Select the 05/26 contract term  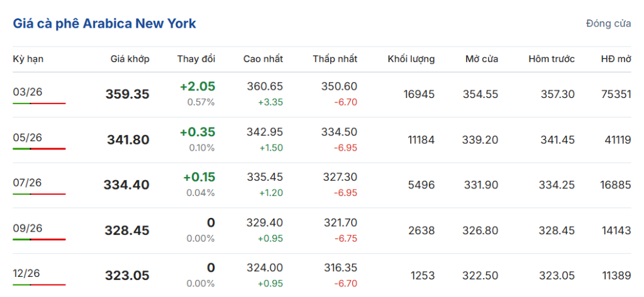click(27, 138)
